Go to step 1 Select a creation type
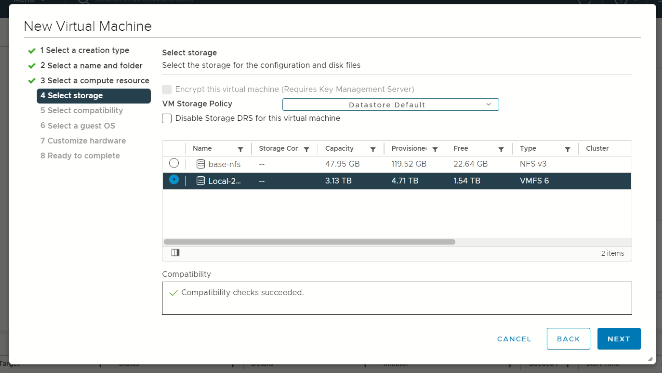The image size is (662, 373). point(85,50)
